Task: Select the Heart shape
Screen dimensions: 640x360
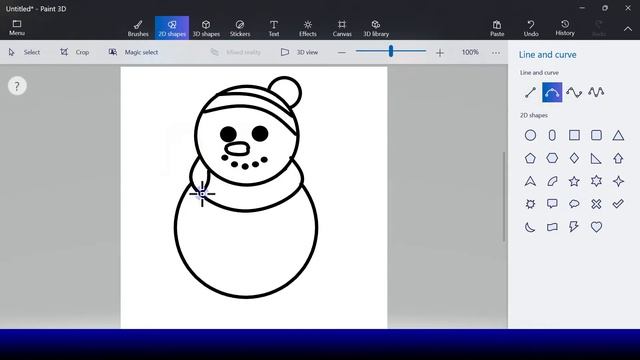Action: [596, 227]
